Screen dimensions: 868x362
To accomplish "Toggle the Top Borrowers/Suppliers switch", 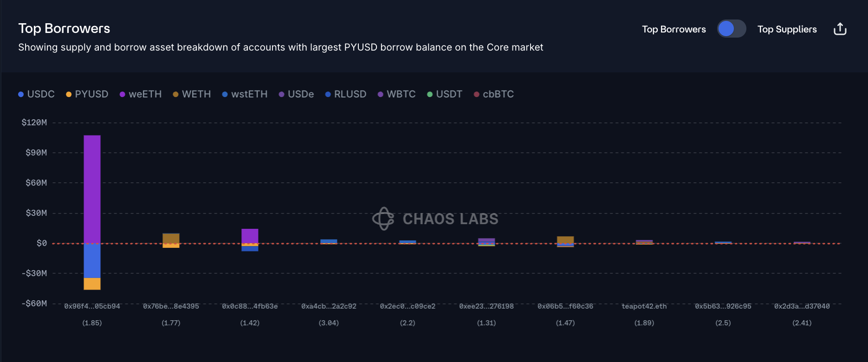I will pos(731,29).
